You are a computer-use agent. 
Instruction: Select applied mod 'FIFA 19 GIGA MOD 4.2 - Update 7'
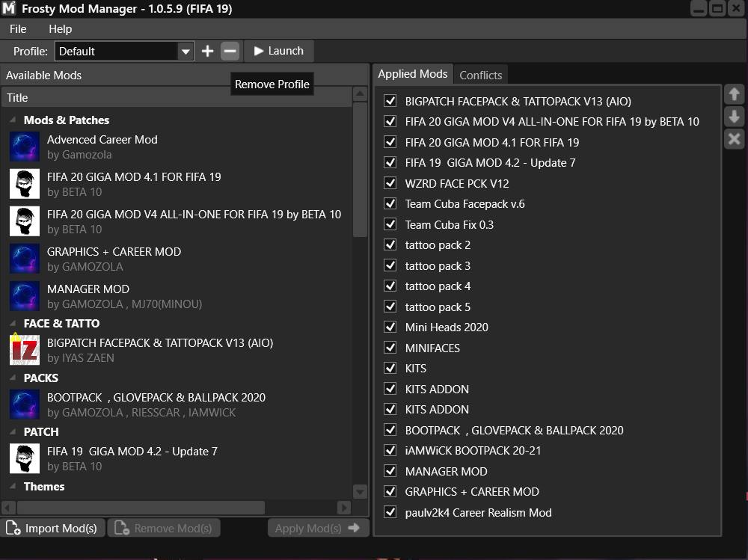pyautogui.click(x=490, y=163)
